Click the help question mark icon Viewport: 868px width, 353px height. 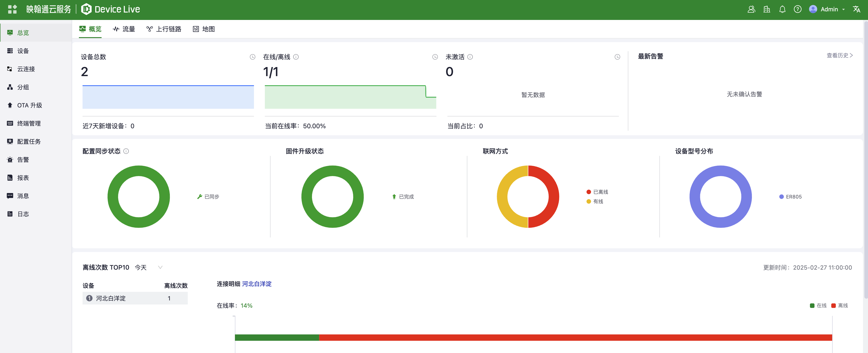797,9
